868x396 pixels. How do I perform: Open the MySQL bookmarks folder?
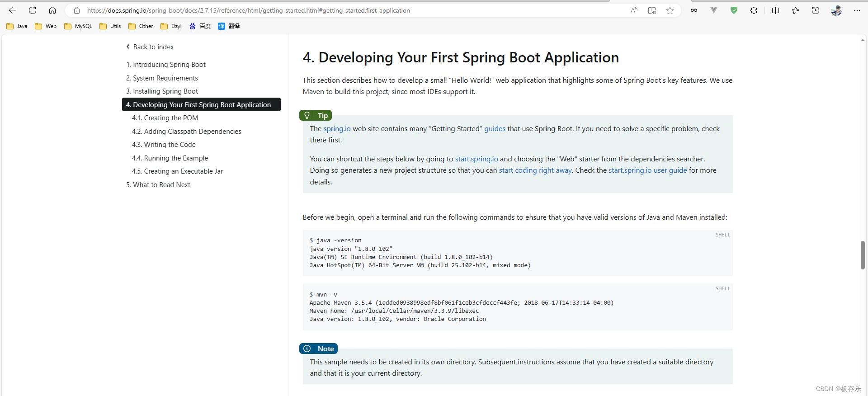pyautogui.click(x=78, y=26)
